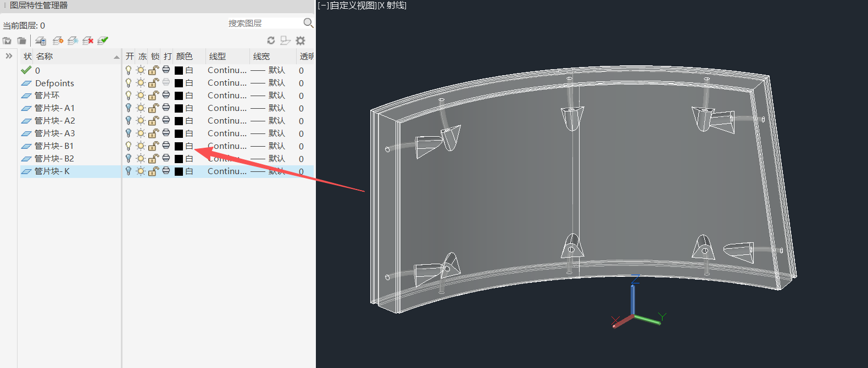Screen dimensions: 868x368
Task: Click the Set Current layer green-check icon
Action: click(103, 41)
